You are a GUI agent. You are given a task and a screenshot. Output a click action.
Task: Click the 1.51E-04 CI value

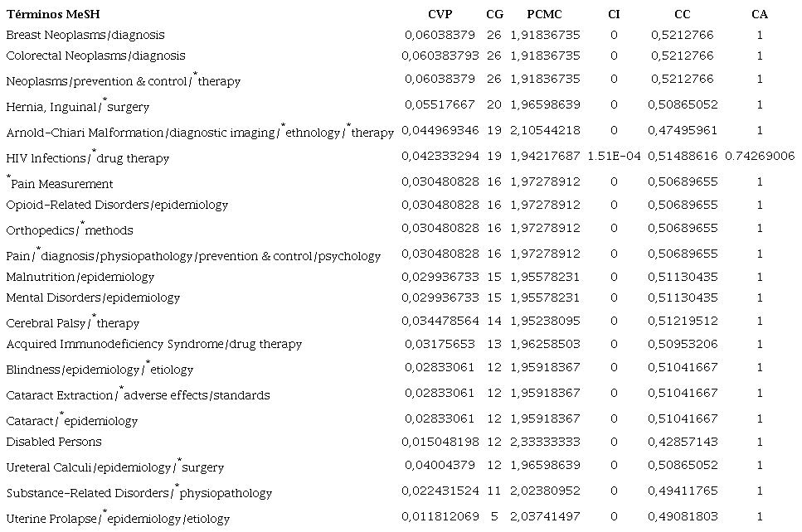coord(614,156)
